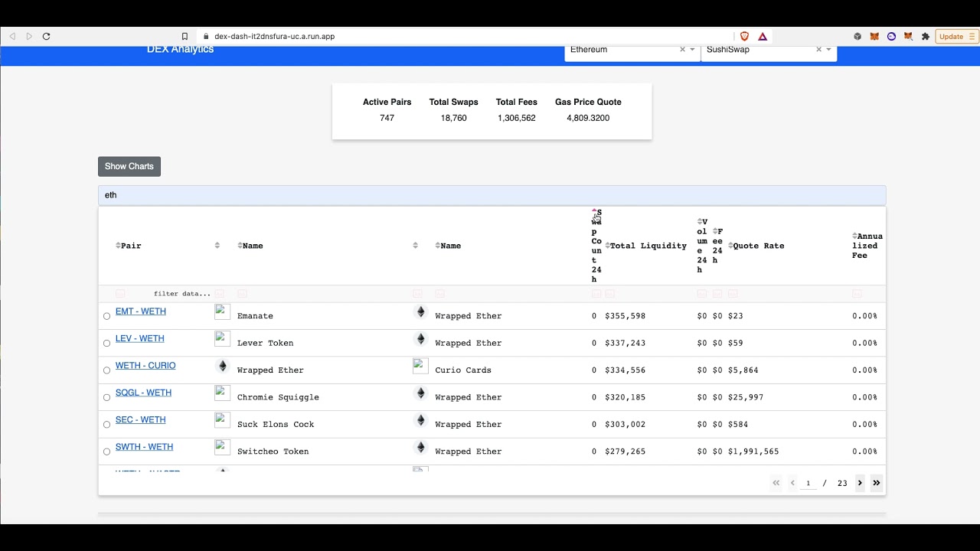Click the sort arrows left of Pair header
Viewport: 980px width, 551px height.
[118, 246]
